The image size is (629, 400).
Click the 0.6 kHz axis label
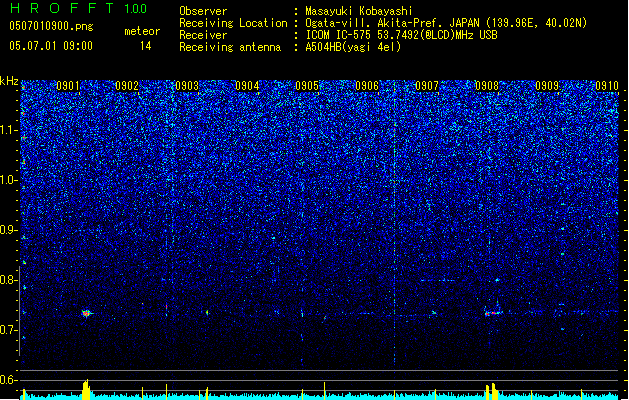pyautogui.click(x=9, y=380)
